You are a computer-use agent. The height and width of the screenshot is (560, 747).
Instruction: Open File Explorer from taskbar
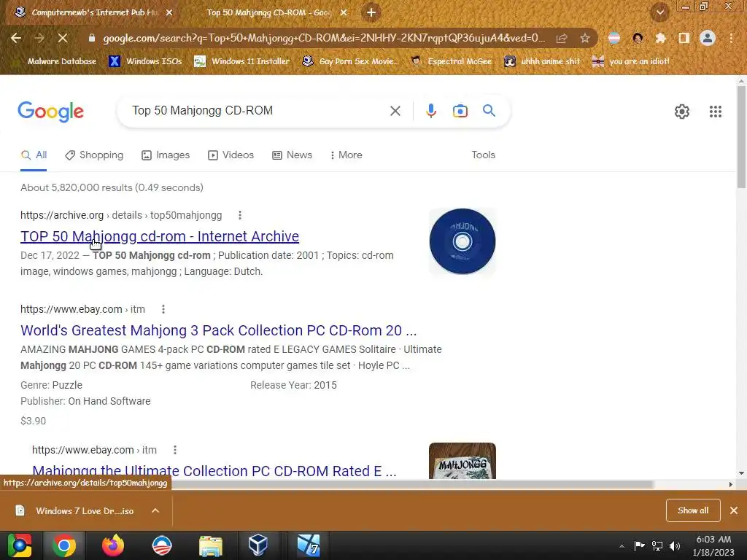[x=211, y=545]
